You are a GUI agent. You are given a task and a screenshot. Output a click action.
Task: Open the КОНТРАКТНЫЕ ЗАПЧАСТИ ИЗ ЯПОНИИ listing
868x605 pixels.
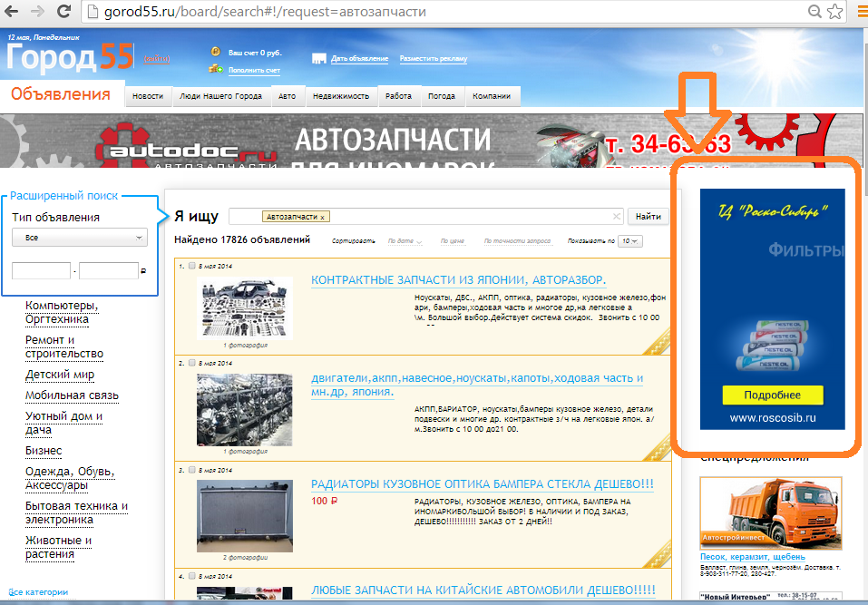[x=458, y=280]
